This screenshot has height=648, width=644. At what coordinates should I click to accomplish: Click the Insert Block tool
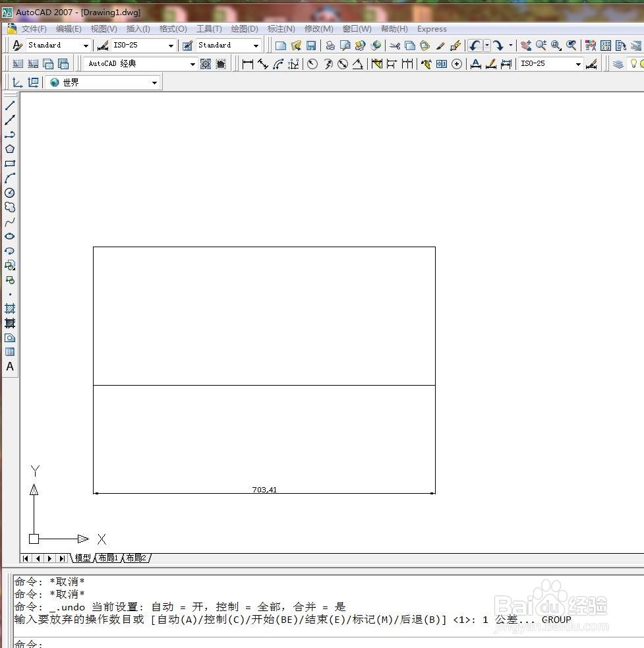point(10,265)
